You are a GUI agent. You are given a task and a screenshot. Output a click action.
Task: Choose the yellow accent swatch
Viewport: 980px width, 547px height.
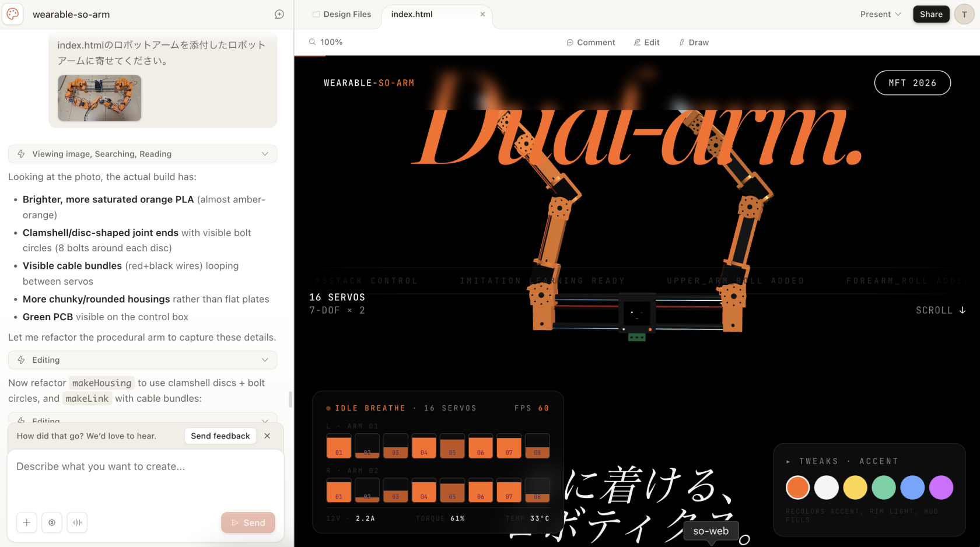tap(855, 488)
